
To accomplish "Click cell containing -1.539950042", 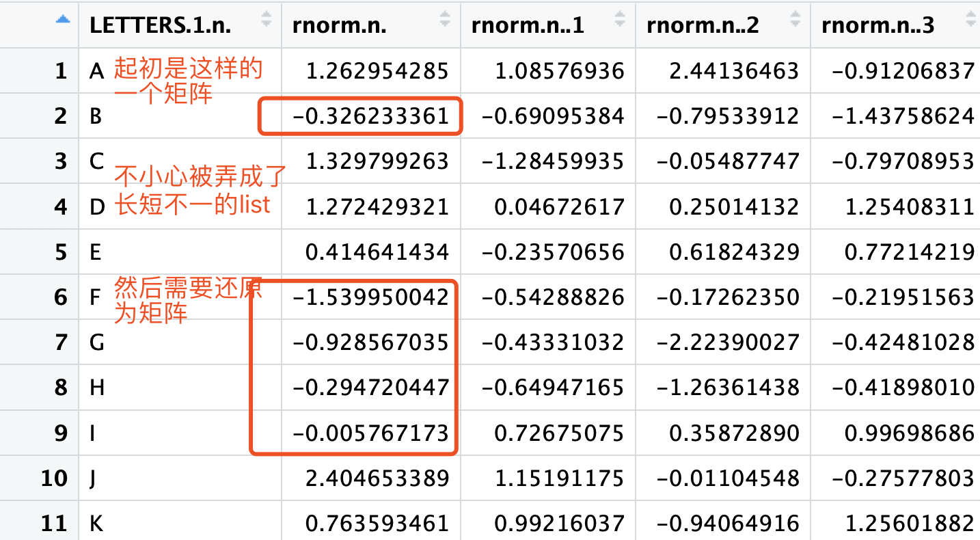I will (x=370, y=297).
